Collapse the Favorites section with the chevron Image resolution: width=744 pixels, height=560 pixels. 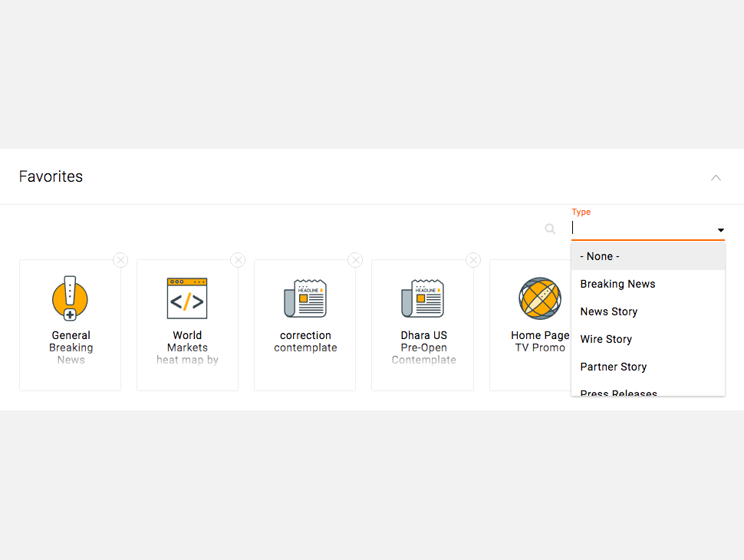click(716, 177)
